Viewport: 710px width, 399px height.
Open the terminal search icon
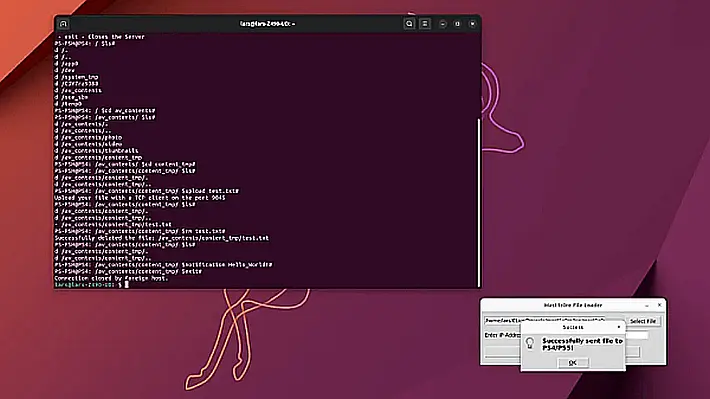[409, 24]
